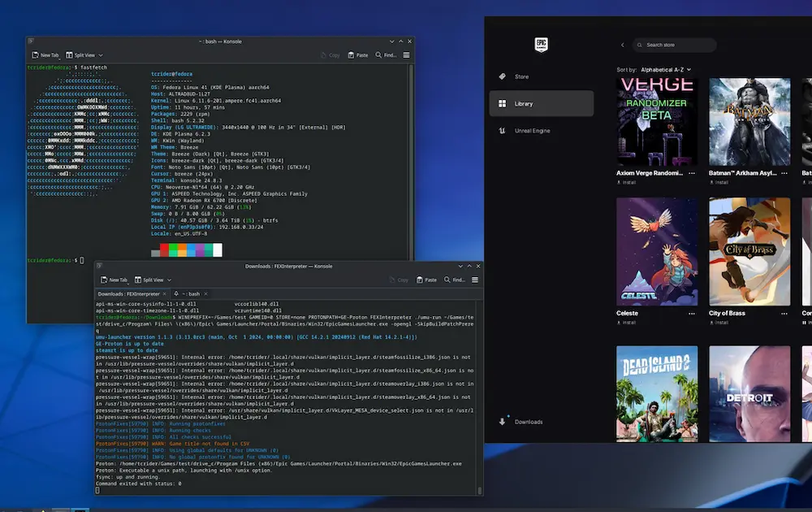Click back arrow beside Search store

coord(623,45)
